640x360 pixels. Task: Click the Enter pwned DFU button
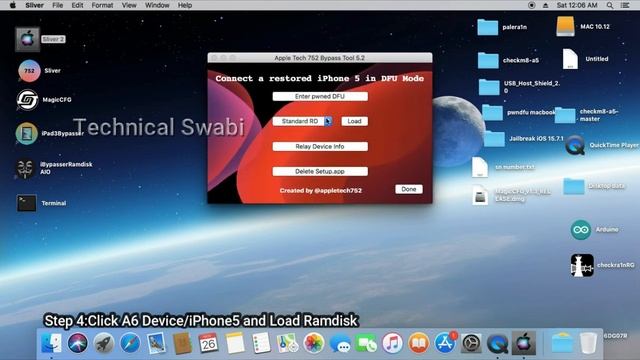pos(320,96)
